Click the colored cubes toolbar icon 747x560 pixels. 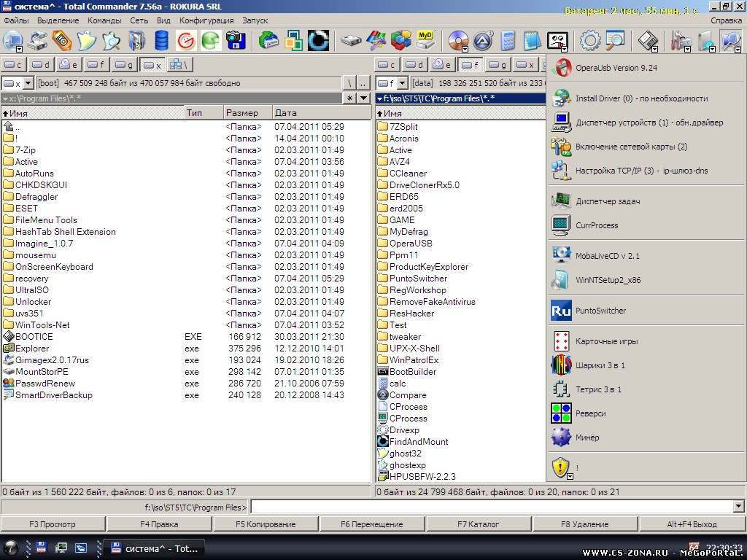[x=400, y=41]
